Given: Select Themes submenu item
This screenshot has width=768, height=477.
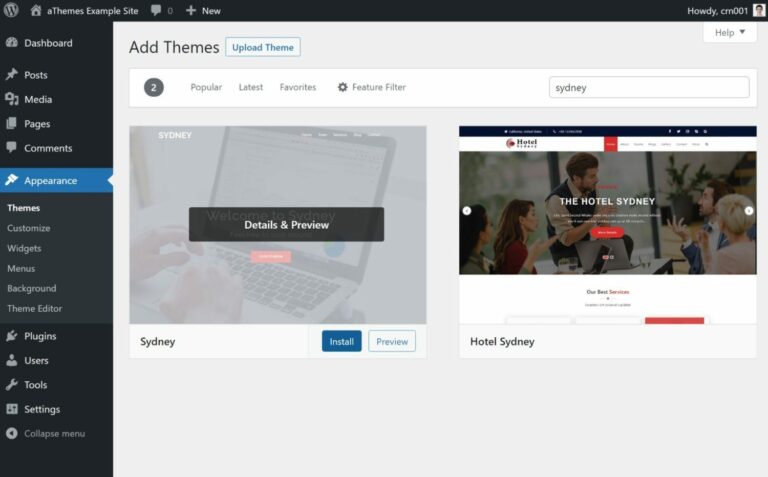Looking at the screenshot, I should (24, 208).
